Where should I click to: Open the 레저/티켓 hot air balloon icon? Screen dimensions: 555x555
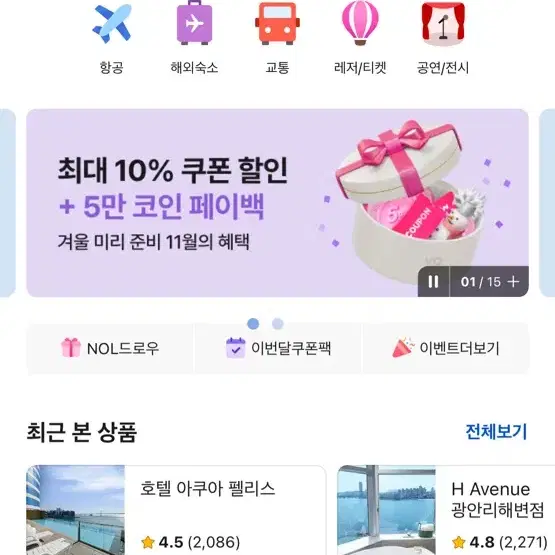click(x=360, y=23)
